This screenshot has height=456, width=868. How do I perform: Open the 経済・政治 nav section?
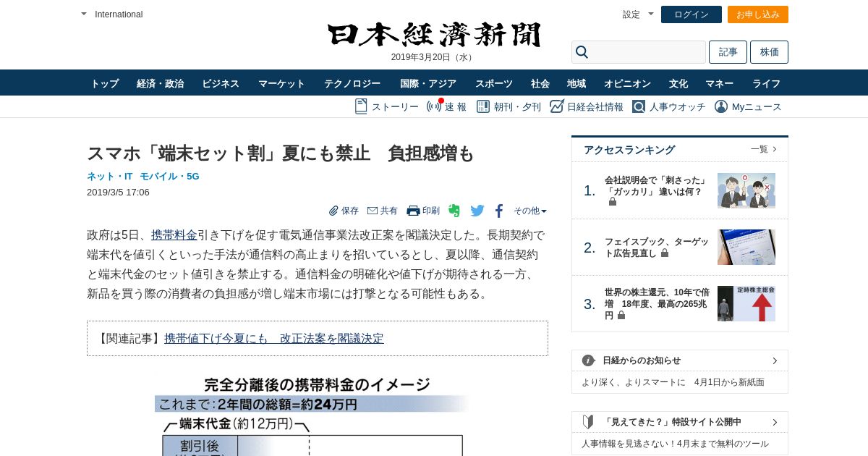[x=161, y=83]
